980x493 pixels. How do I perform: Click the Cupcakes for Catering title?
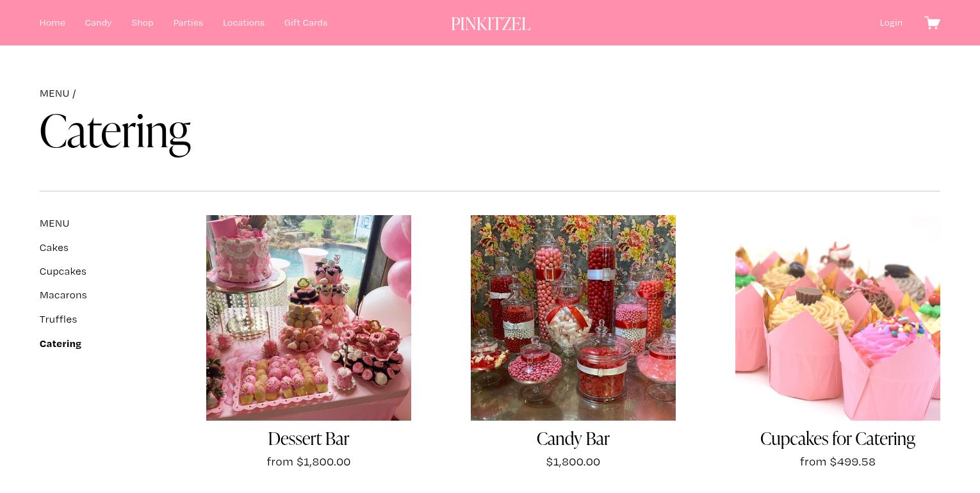(x=838, y=439)
